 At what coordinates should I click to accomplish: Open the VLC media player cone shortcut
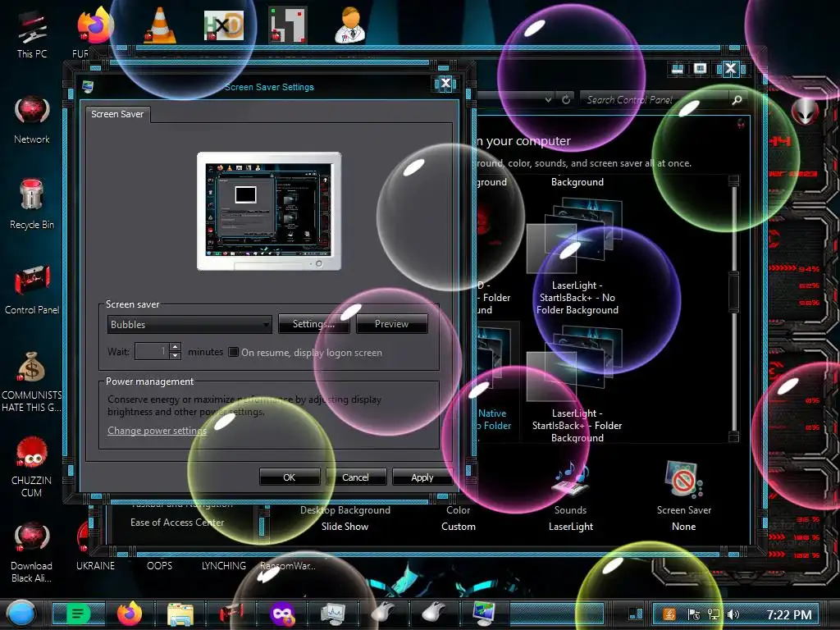(160, 25)
